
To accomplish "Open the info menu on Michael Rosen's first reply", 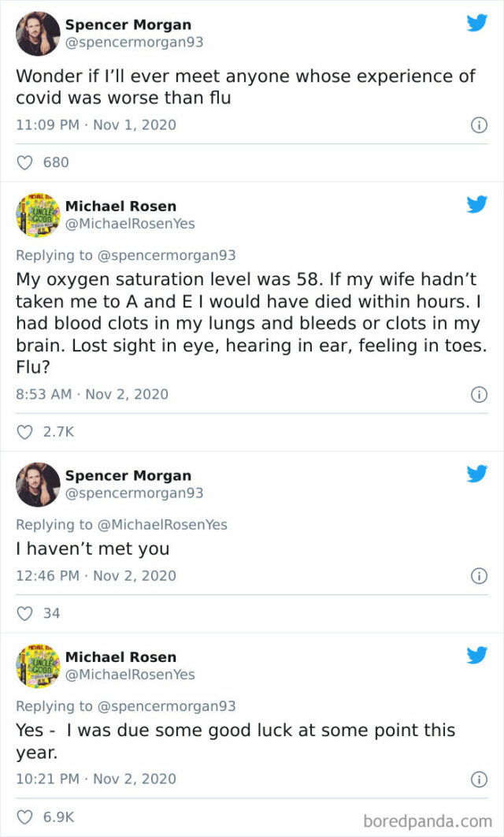I will [480, 394].
